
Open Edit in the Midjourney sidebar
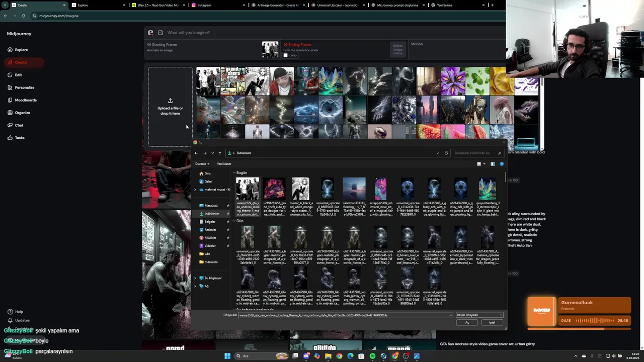(x=15, y=75)
